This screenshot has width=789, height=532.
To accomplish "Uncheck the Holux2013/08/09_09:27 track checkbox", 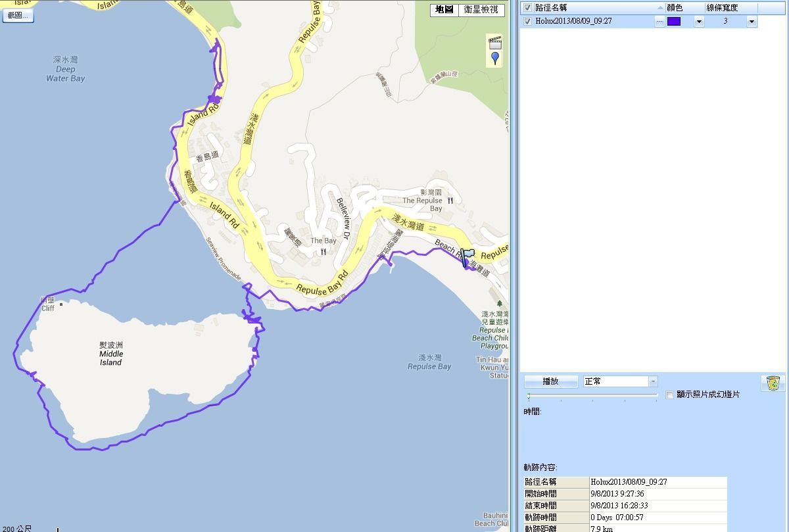I will (x=527, y=21).
